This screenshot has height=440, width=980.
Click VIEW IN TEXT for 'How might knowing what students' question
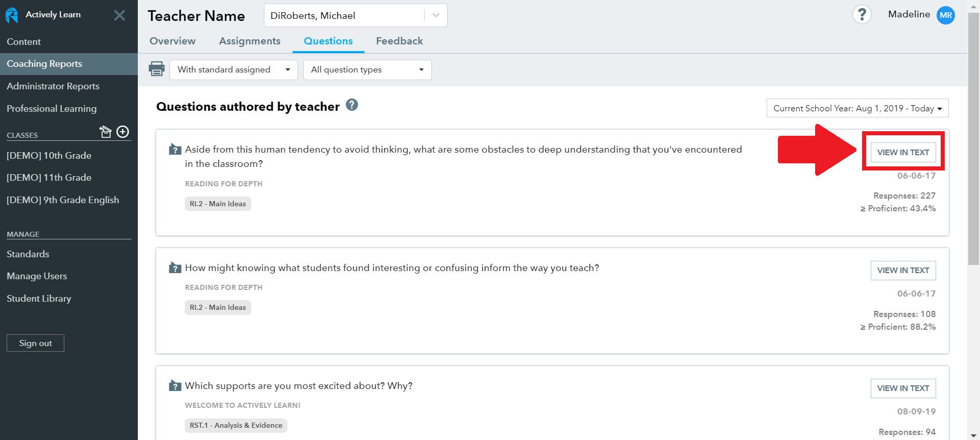tap(903, 270)
